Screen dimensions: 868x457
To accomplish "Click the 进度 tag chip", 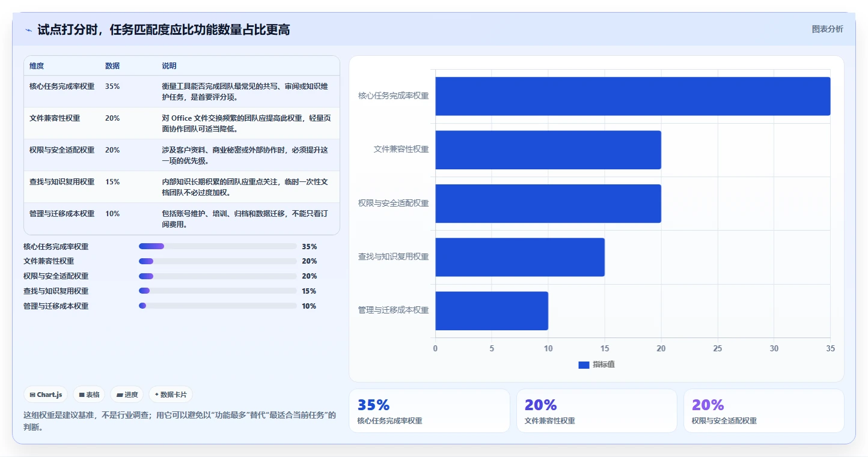I will pyautogui.click(x=127, y=395).
